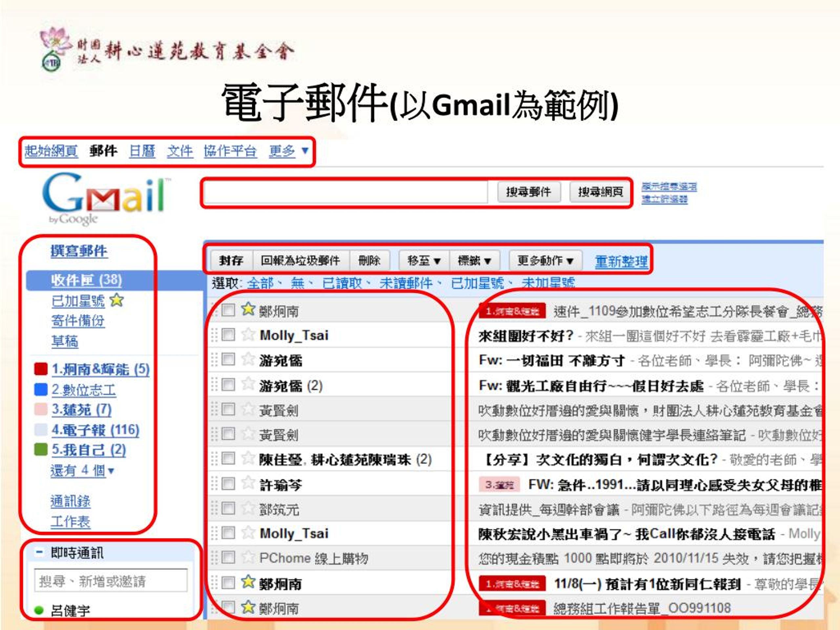The width and height of the screenshot is (840, 630).
Task: Open the 收件匣 (38) folder
Action: (87, 280)
